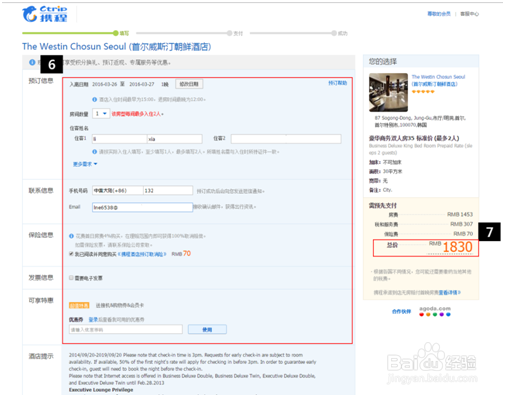Open the view details link under price summary
The image size is (505, 397).
click(x=449, y=292)
